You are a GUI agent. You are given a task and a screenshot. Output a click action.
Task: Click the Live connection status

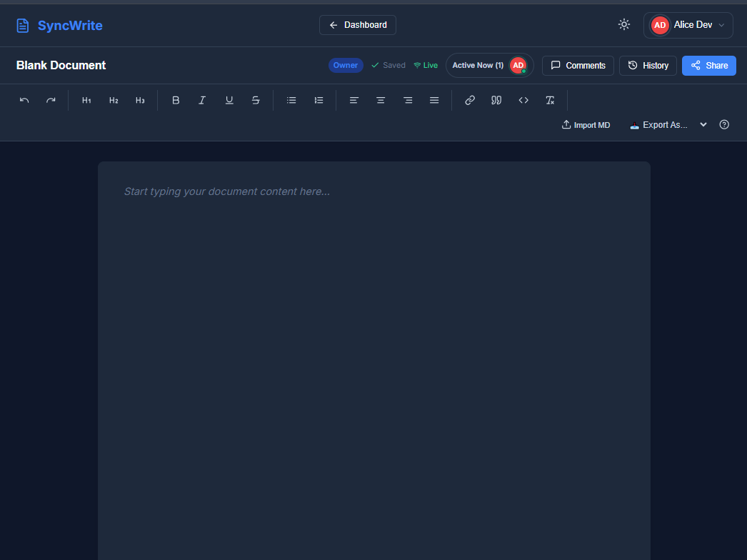click(x=426, y=65)
